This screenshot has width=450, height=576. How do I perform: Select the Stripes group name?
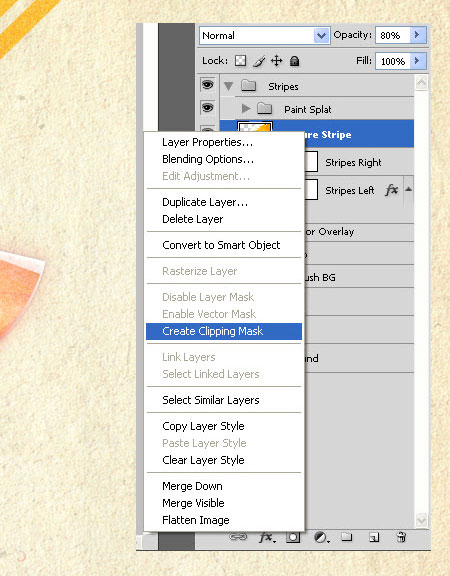(283, 87)
